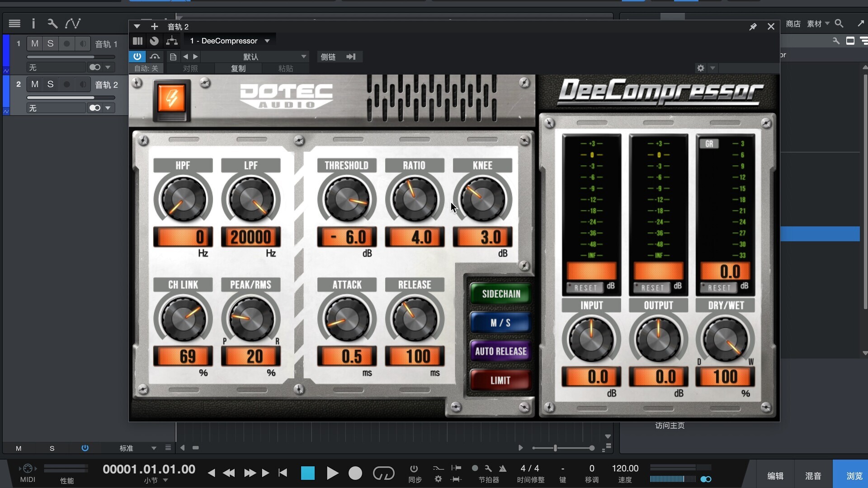Show automation with the curve icon

click(73, 23)
